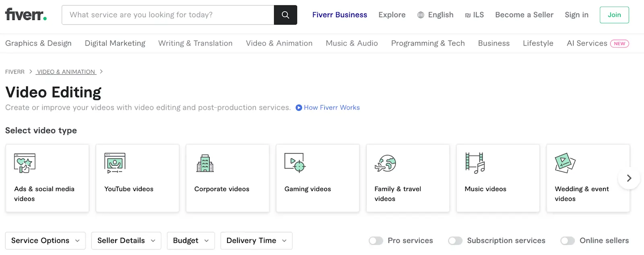Open the Seller Details dropdown
This screenshot has width=644, height=255.
(126, 241)
